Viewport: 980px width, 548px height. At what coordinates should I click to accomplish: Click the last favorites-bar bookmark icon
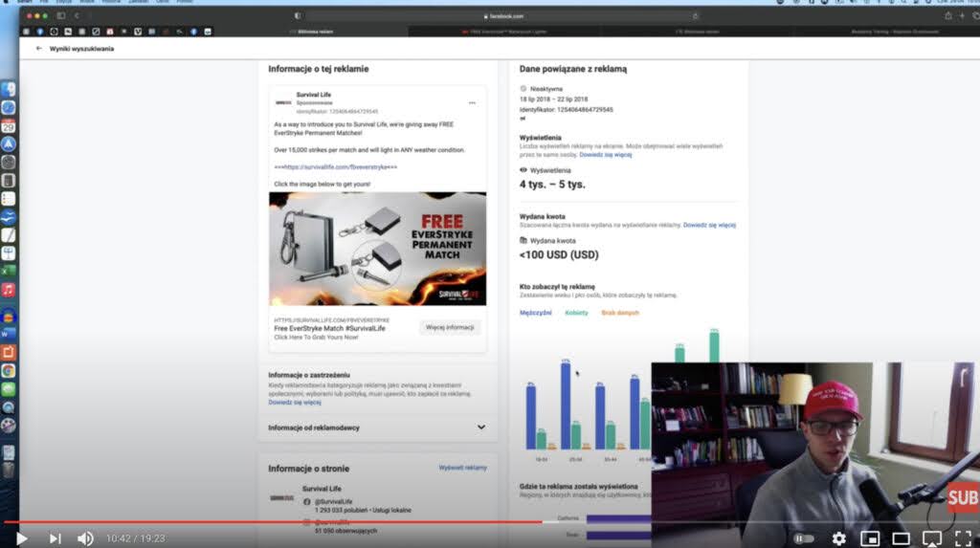pyautogui.click(x=208, y=32)
